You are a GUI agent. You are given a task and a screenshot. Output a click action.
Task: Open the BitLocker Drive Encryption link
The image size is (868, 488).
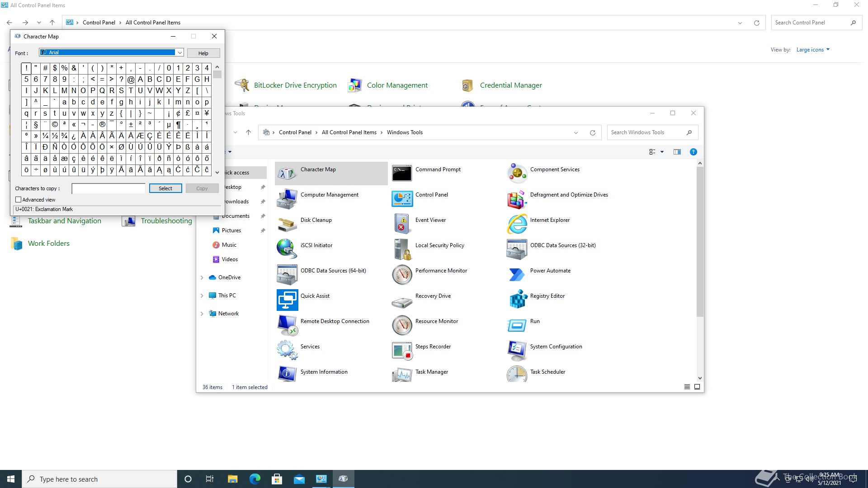pos(295,85)
